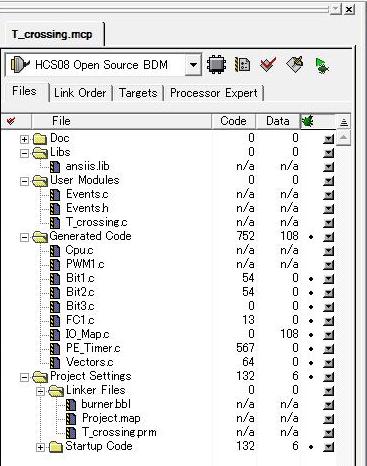
Task: Select the Bit2.c file icon
Action: click(55, 293)
